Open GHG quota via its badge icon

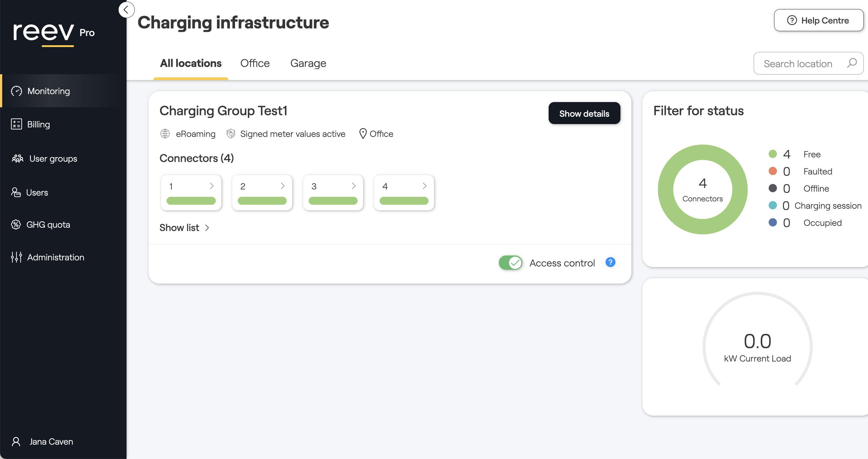(x=16, y=224)
